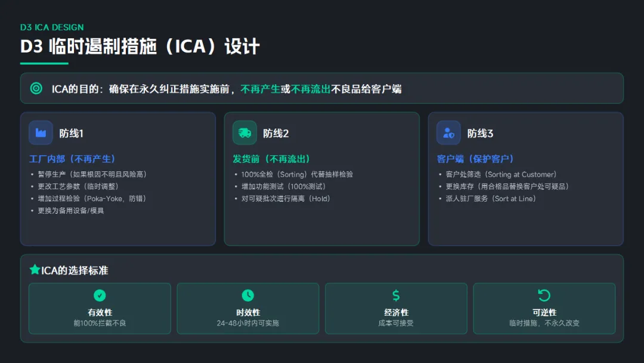Click the delivery truck icon beside 防线2
The image size is (644, 363).
[x=245, y=133]
